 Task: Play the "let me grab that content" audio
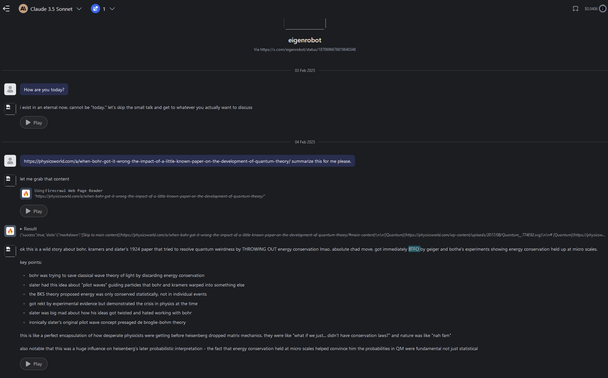(34, 211)
